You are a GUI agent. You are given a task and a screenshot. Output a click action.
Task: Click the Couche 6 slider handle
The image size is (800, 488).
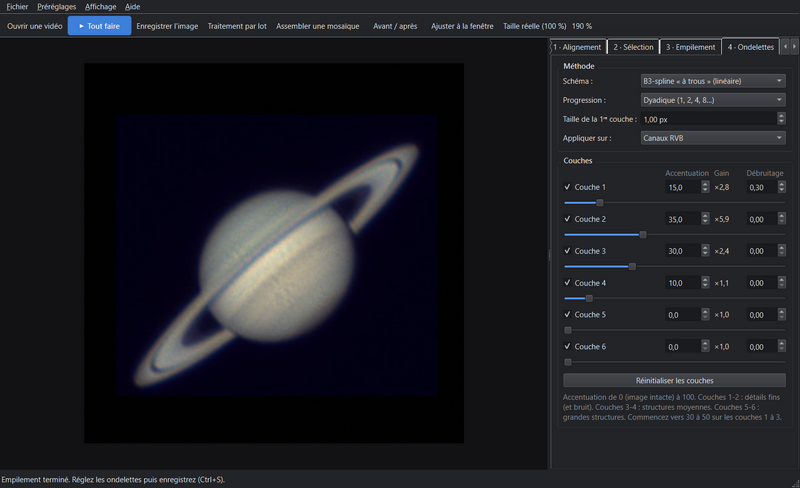tap(568, 362)
